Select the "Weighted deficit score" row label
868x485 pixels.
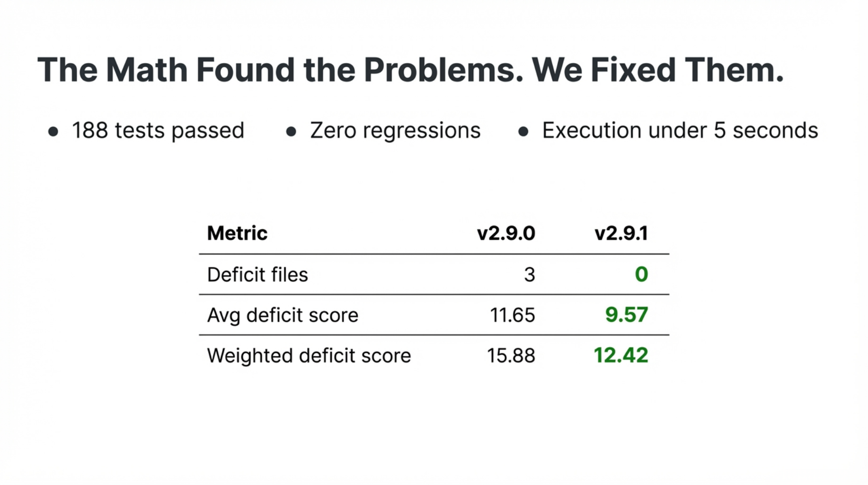pos(309,356)
